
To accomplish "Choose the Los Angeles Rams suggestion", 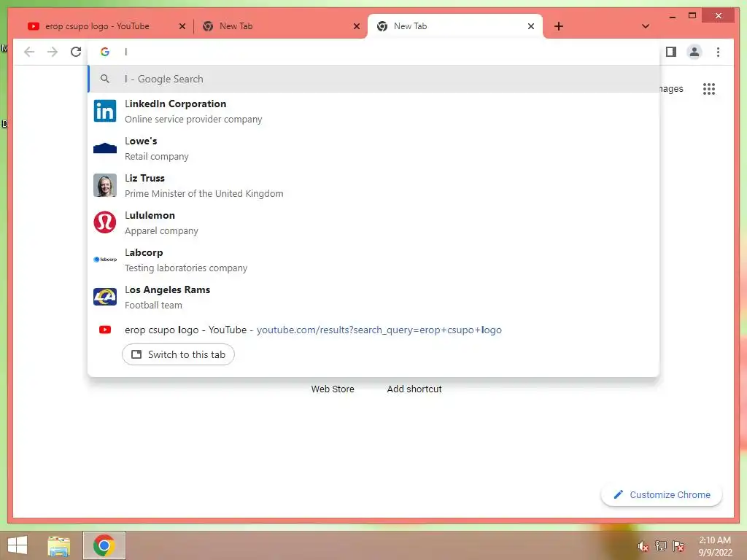I will [x=374, y=297].
